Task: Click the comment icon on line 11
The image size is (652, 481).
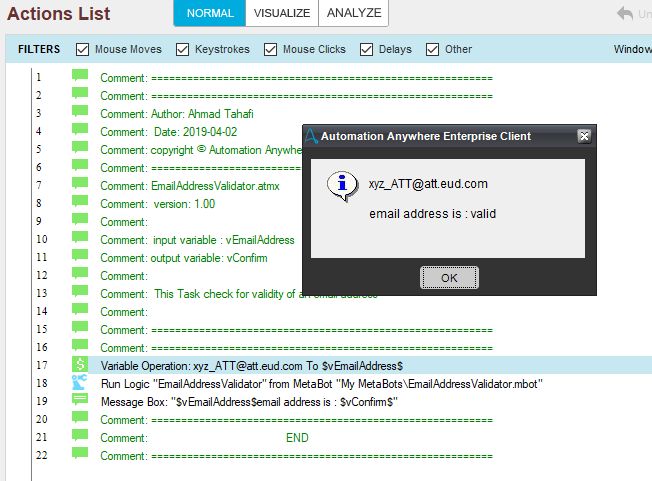Action: pyautogui.click(x=80, y=256)
